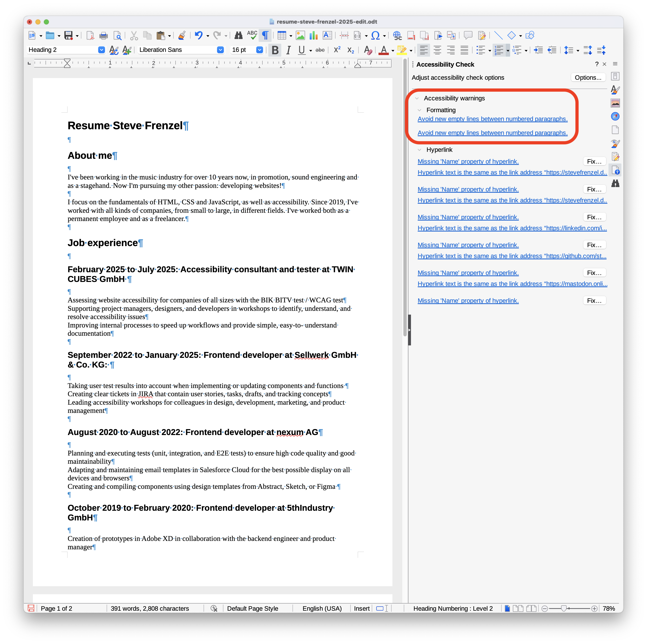The image size is (647, 644).
Task: Toggle formatting marks pilcrow button
Action: (x=265, y=35)
